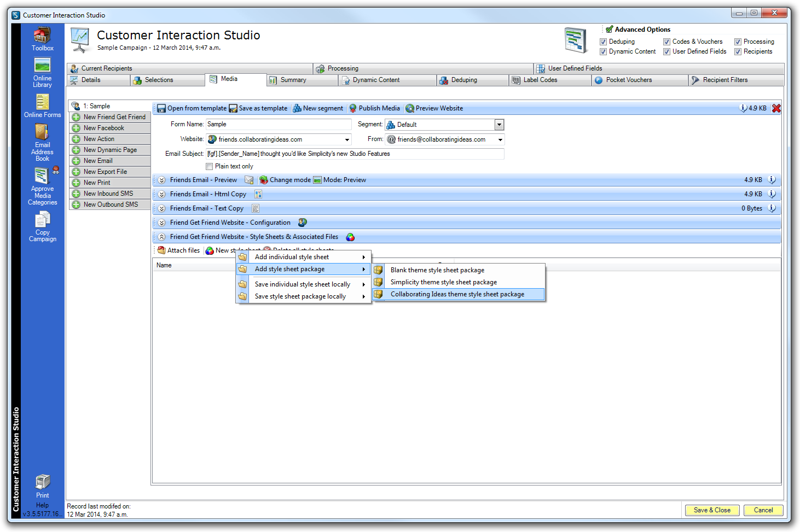Add a New Friend Get Friend media
This screenshot has width=800, height=532.
110,117
